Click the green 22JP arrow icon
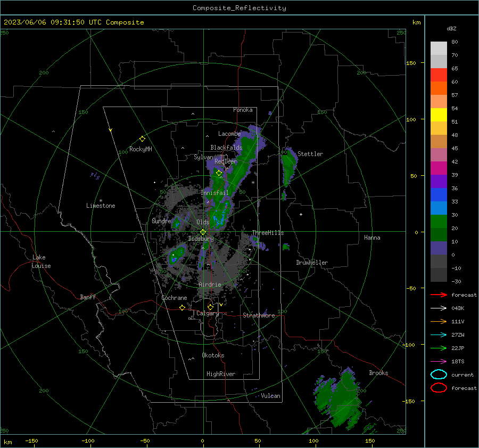 (439, 348)
